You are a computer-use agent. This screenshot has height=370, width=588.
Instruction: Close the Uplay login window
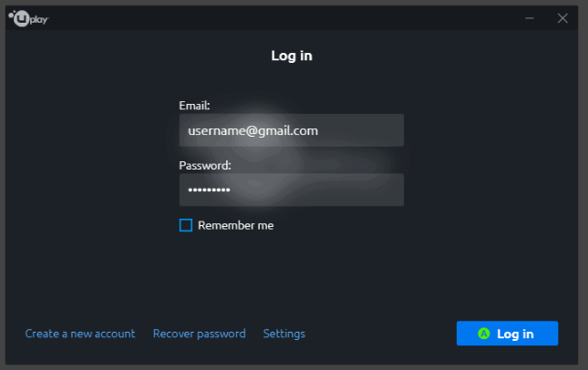(x=562, y=18)
